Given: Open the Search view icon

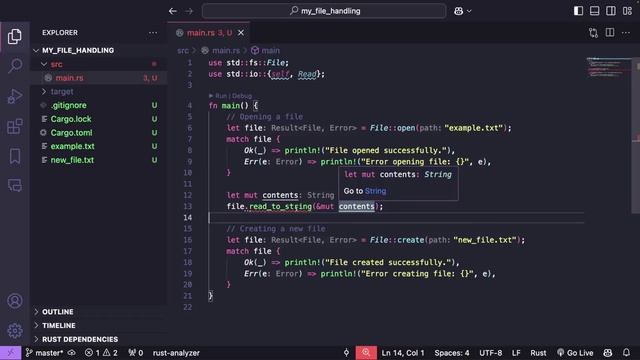Looking at the screenshot, I should (x=15, y=66).
